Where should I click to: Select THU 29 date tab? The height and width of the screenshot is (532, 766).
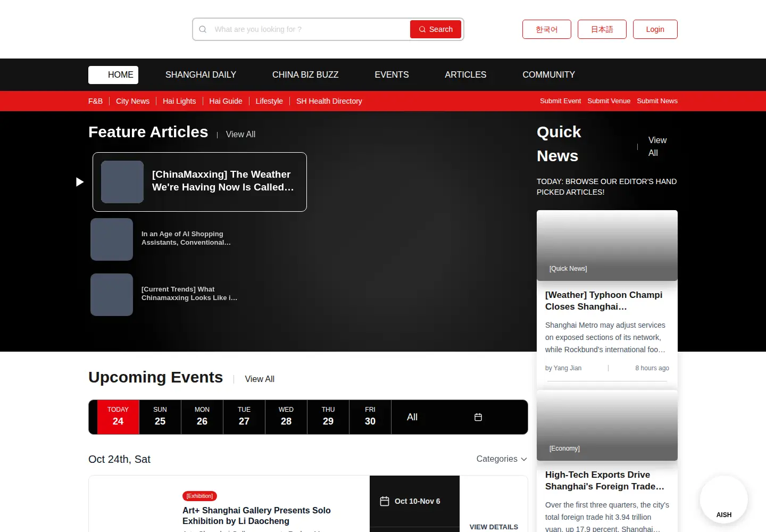coord(328,417)
